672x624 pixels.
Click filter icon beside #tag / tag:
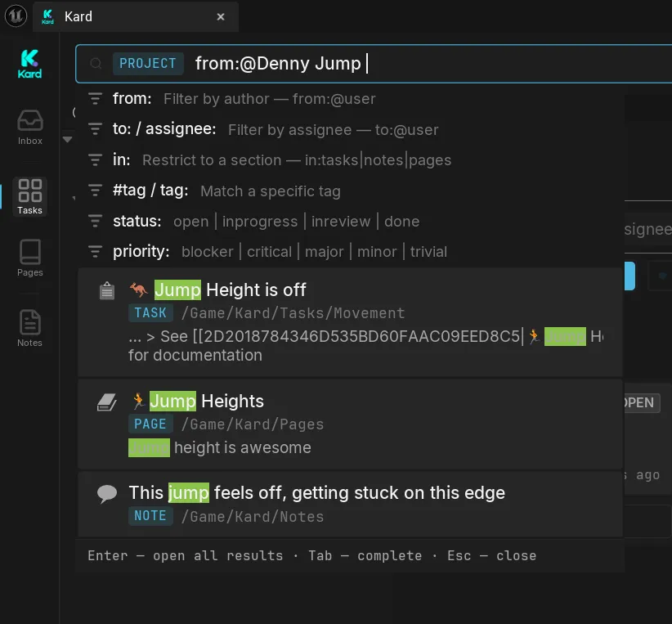(95, 191)
